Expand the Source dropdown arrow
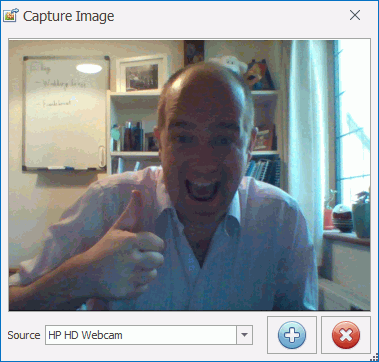Viewport: 379px width, 362px height. click(x=244, y=335)
